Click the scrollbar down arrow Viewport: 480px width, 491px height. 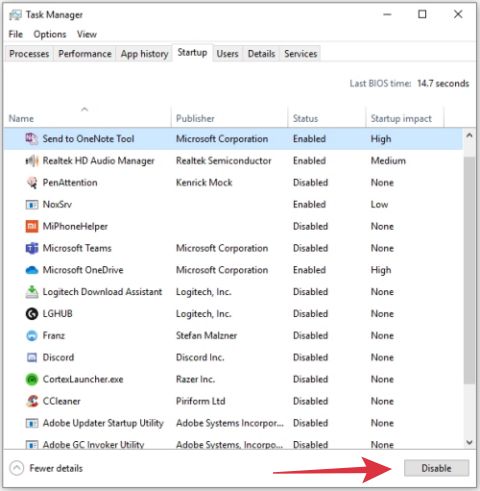click(x=469, y=442)
